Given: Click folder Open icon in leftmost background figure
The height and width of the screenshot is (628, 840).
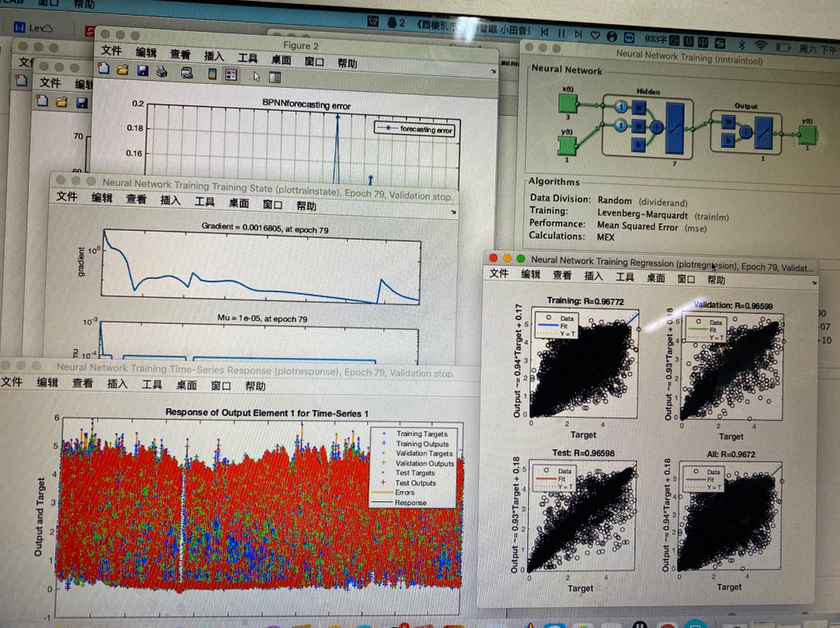Looking at the screenshot, I should point(61,102).
